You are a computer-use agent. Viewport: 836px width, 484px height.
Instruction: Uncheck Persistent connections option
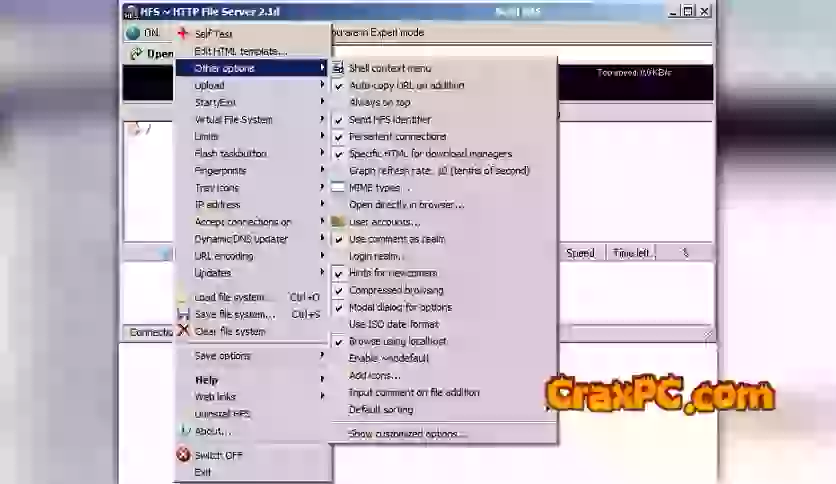[x=397, y=136]
